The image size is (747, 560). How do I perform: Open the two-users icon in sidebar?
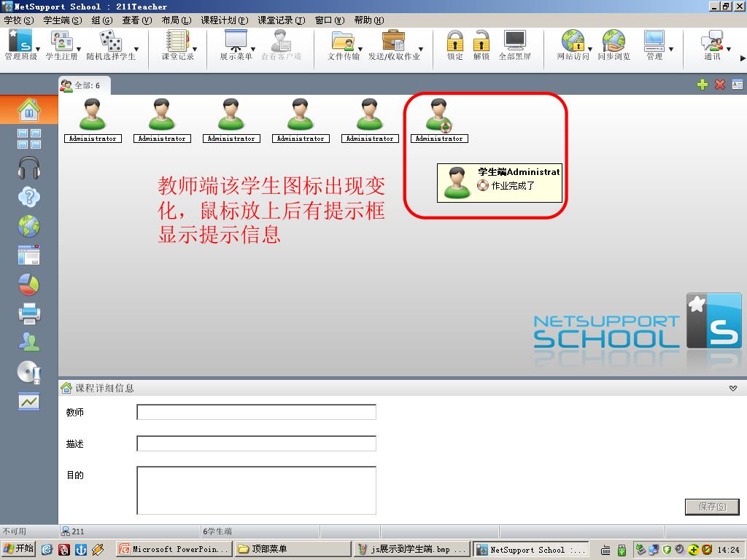[x=29, y=342]
